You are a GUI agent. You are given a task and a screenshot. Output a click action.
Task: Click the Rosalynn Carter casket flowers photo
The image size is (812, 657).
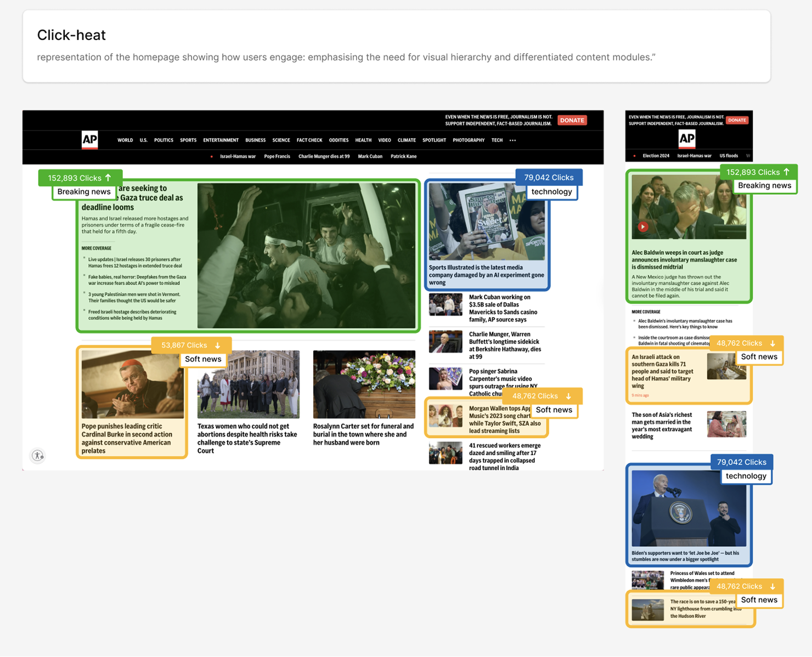point(364,384)
